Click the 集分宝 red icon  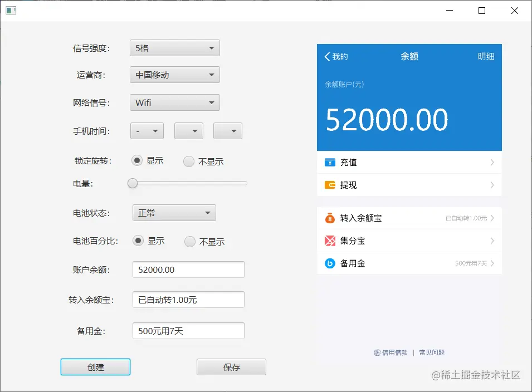[x=330, y=241]
